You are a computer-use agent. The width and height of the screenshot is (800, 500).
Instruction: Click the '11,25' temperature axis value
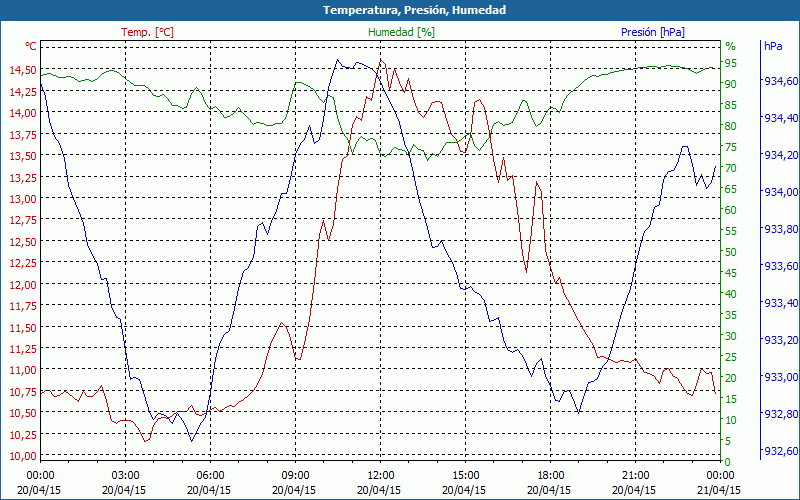coord(22,348)
